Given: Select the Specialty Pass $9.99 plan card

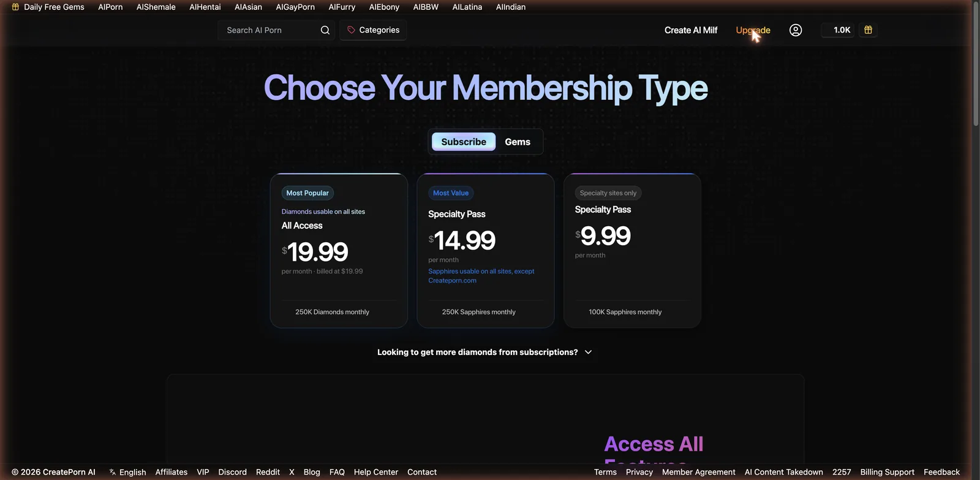Looking at the screenshot, I should [x=632, y=251].
